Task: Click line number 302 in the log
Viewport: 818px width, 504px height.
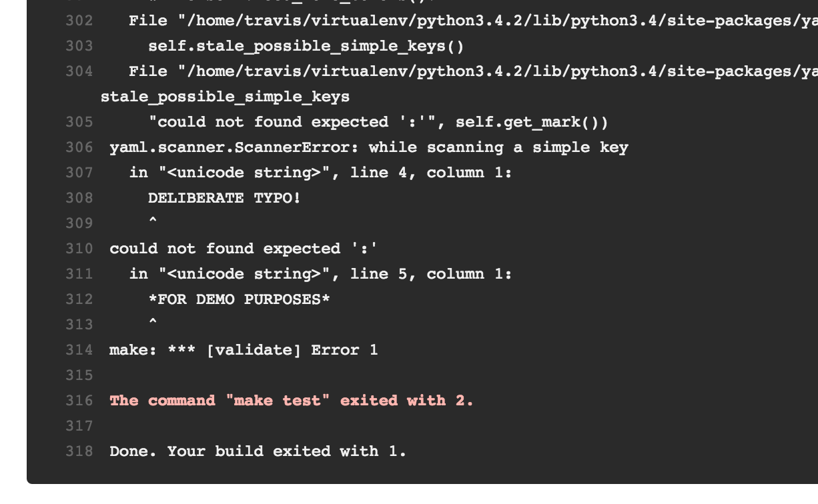Action: (x=79, y=21)
